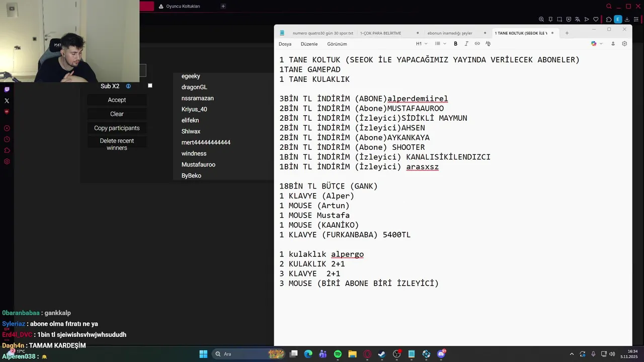Open the X (Twitter) sidebar icon
Screen dimensions: 644x362
coord(7,101)
